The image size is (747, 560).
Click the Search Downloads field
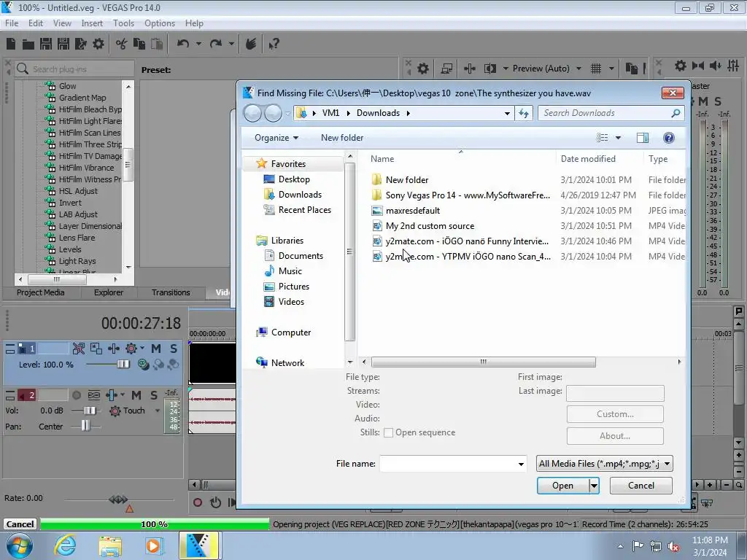click(x=611, y=113)
